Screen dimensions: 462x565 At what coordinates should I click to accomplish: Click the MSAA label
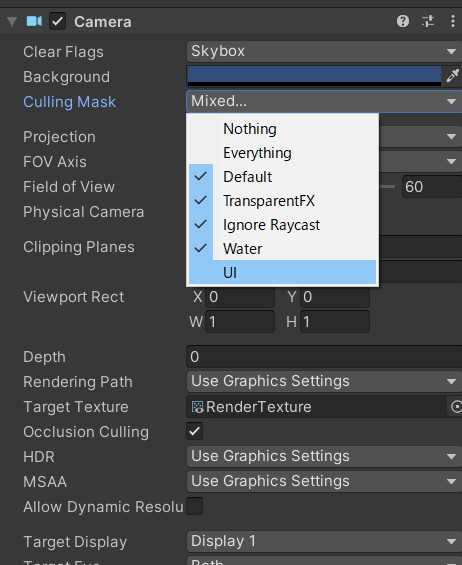pyautogui.click(x=45, y=482)
